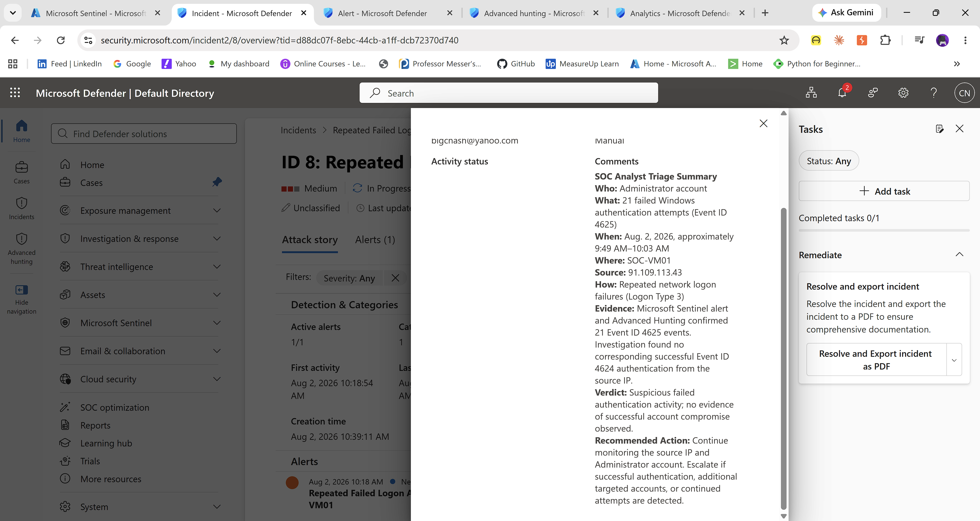Open Chrome's three-dot menu

click(965, 40)
